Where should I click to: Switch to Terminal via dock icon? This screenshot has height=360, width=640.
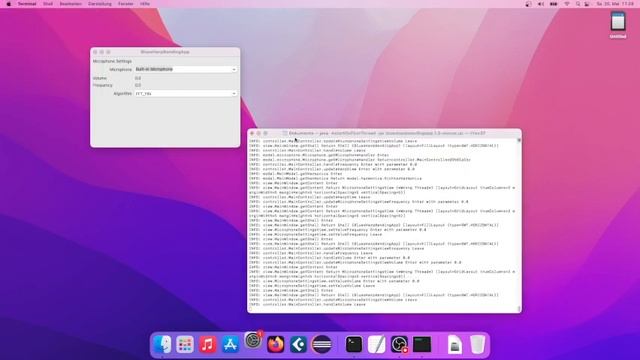pyautogui.click(x=354, y=344)
